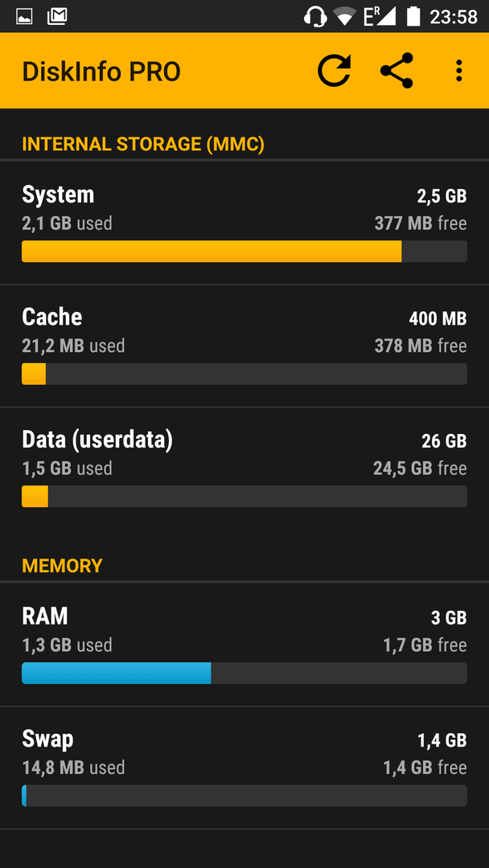
Task: Tap the Internal Storage (MMC) header
Action: click(143, 145)
